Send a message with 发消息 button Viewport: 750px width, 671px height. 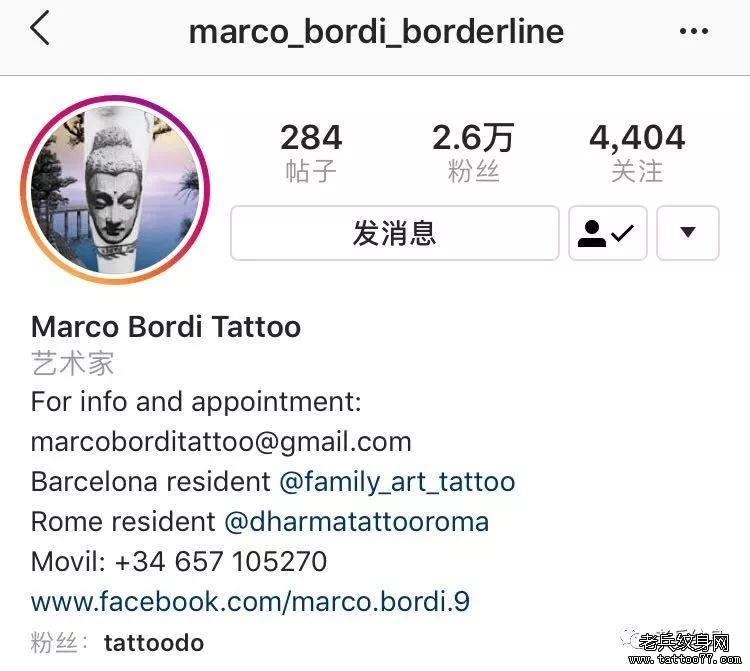395,233
